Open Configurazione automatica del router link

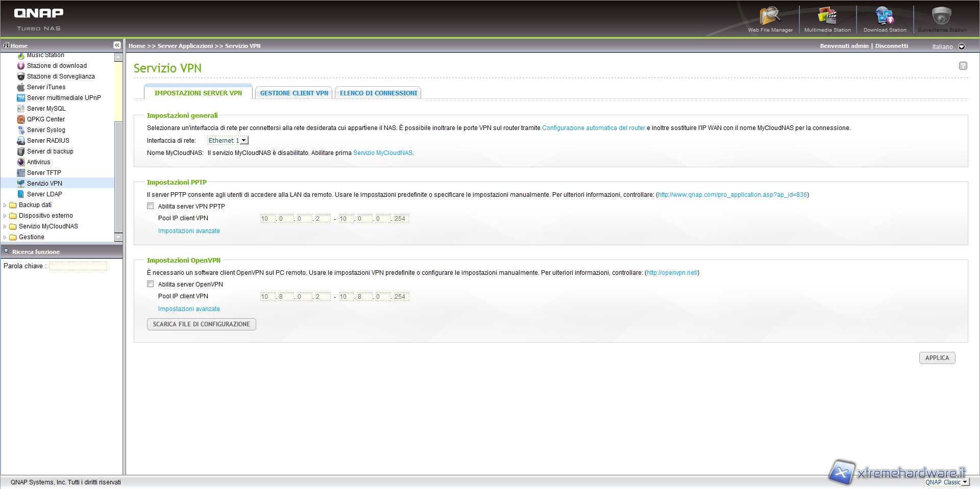point(593,128)
